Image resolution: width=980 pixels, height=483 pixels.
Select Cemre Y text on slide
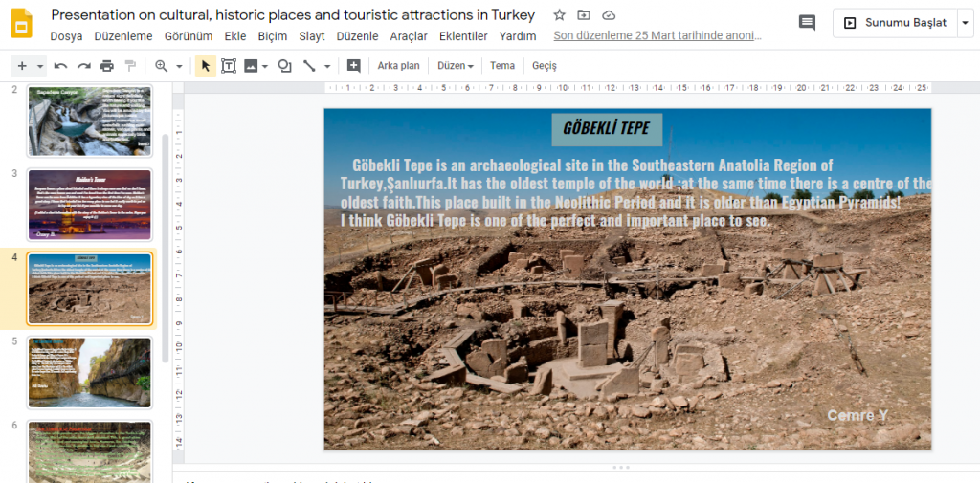857,415
